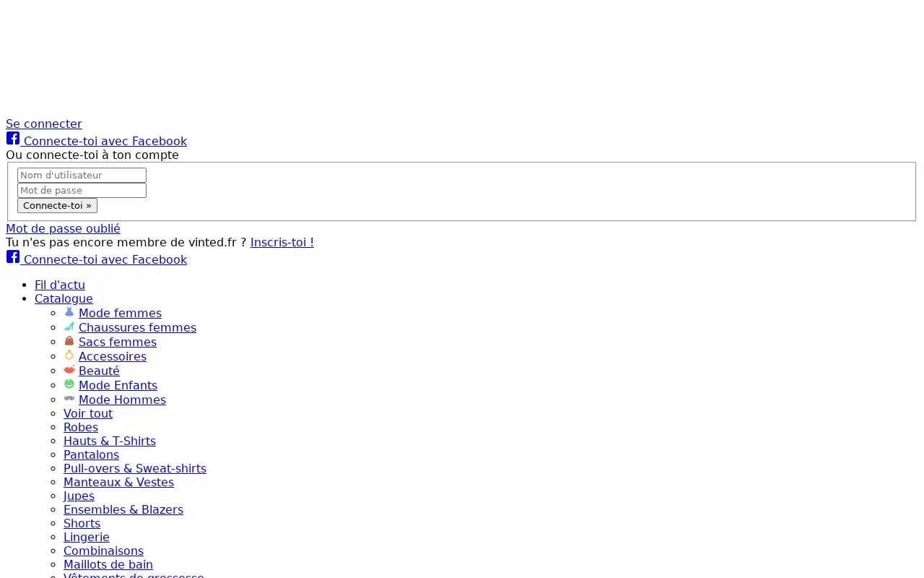This screenshot has height=578, width=924.
Task: Click the dress icon beside Mode femmes
Action: [x=69, y=312]
